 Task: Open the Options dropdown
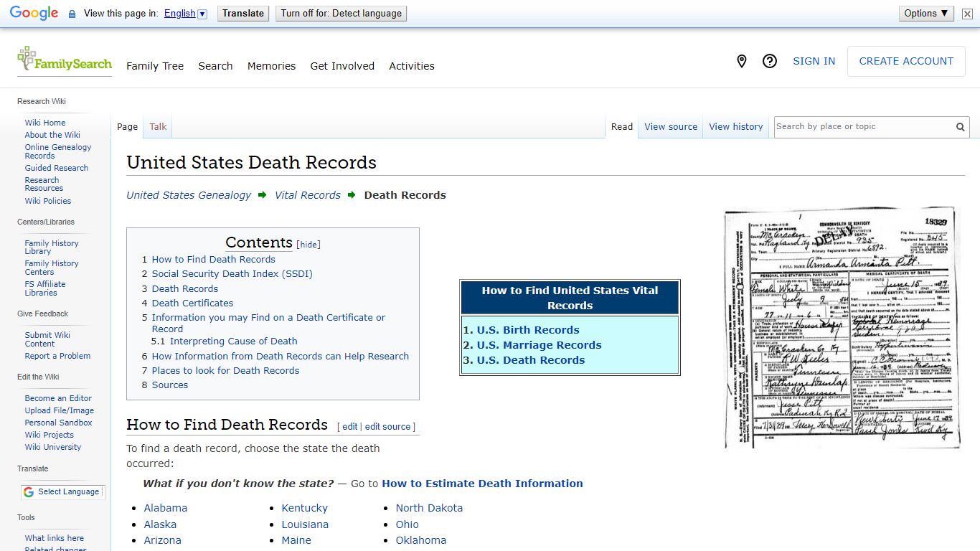(x=925, y=13)
